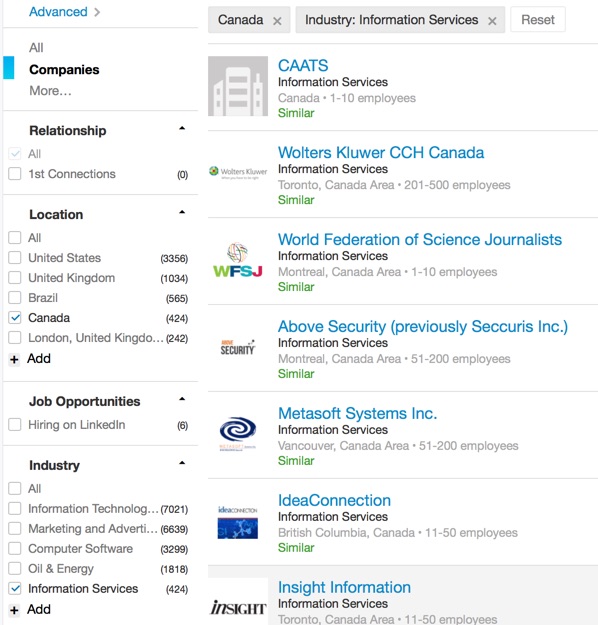Check the United States location checkbox
The height and width of the screenshot is (625, 598).
(x=15, y=257)
